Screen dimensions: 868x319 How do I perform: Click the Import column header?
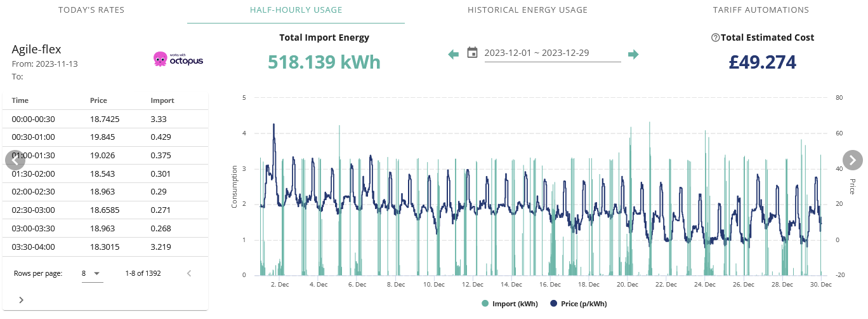162,100
